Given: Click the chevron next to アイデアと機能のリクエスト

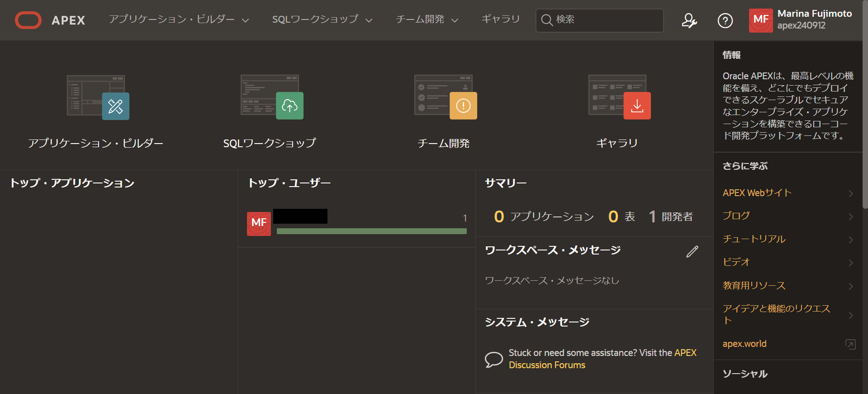Looking at the screenshot, I should coord(850,315).
